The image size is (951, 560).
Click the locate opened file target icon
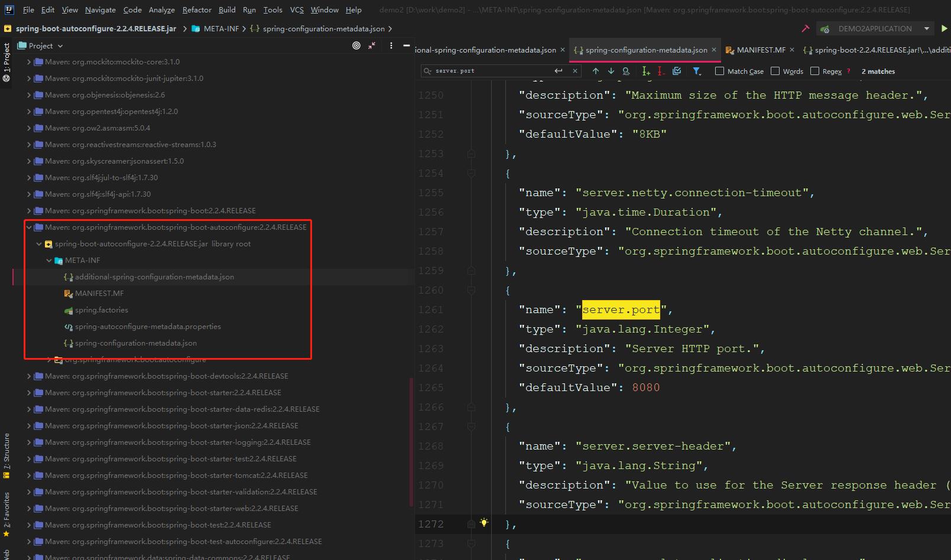pyautogui.click(x=356, y=45)
